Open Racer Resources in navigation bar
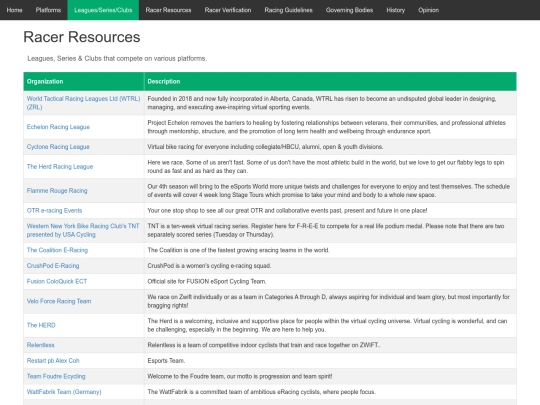The width and height of the screenshot is (540, 405). [168, 10]
